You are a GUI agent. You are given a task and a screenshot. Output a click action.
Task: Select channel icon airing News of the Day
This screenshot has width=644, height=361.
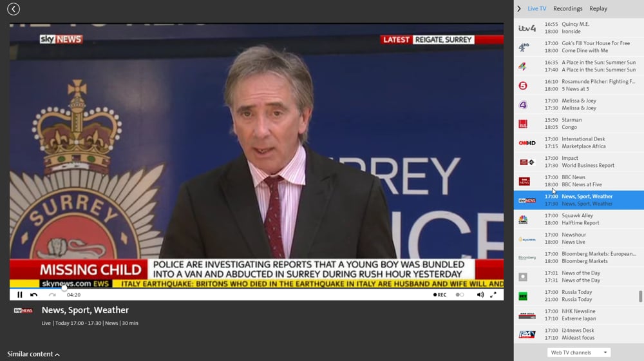(x=523, y=277)
